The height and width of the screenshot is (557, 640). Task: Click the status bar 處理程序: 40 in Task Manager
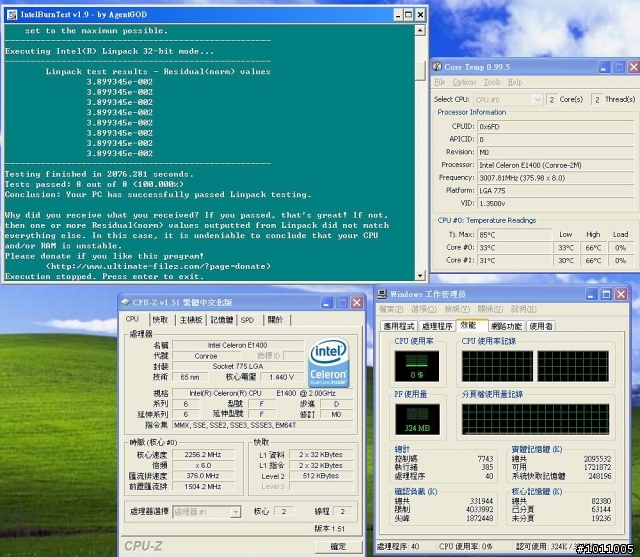pos(398,546)
